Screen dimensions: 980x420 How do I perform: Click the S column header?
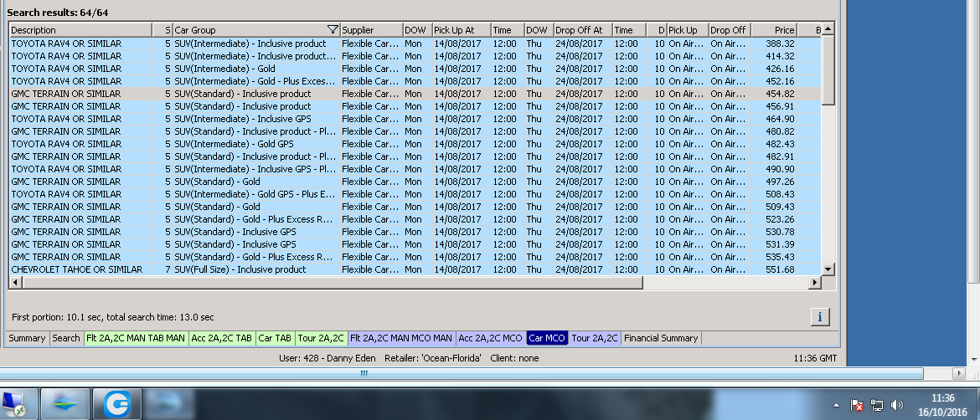(162, 30)
